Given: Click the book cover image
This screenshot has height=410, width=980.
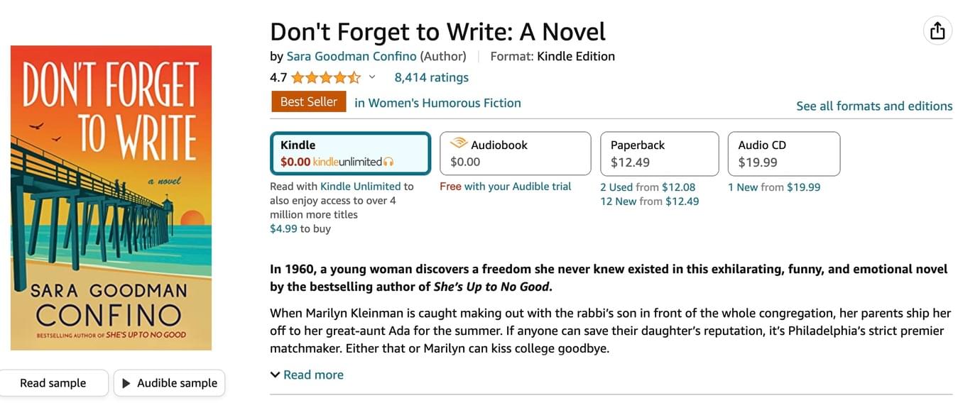Looking at the screenshot, I should click(111, 198).
